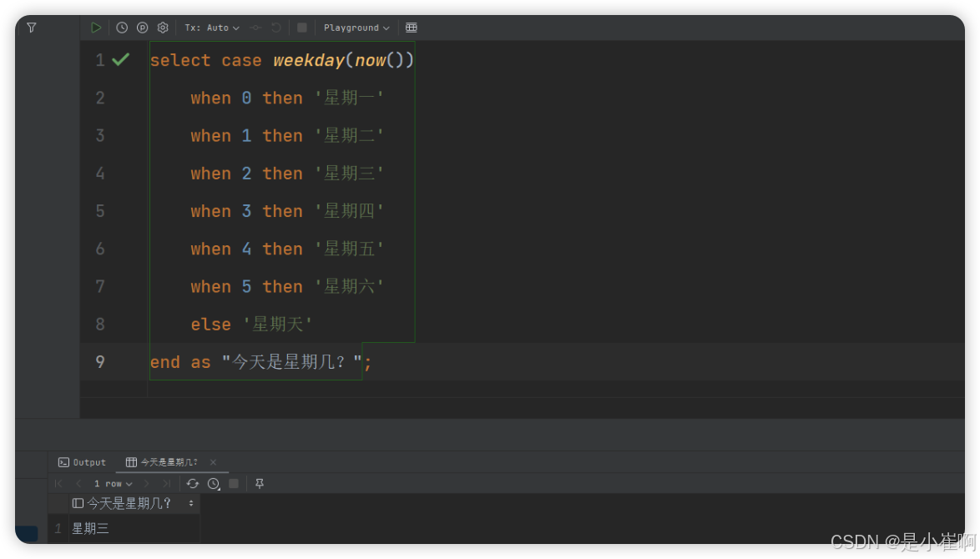Go to previous results page
The width and height of the screenshot is (980, 559).
(x=78, y=483)
